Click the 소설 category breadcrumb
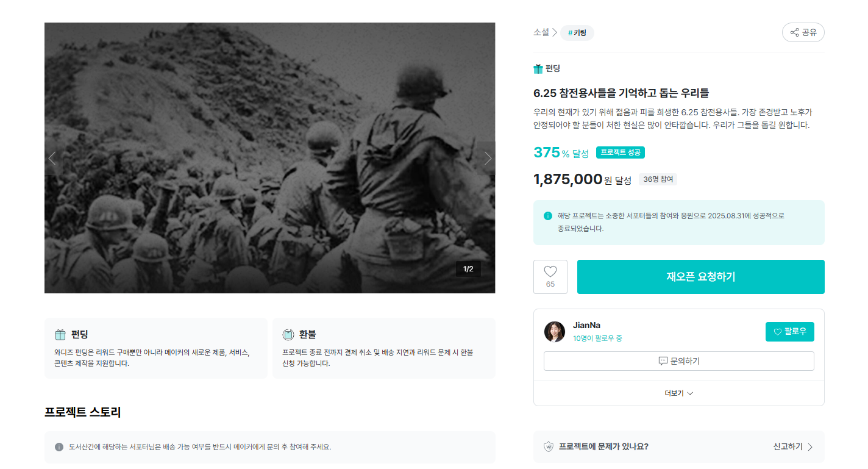Image resolution: width=868 pixels, height=469 pixels. (541, 32)
